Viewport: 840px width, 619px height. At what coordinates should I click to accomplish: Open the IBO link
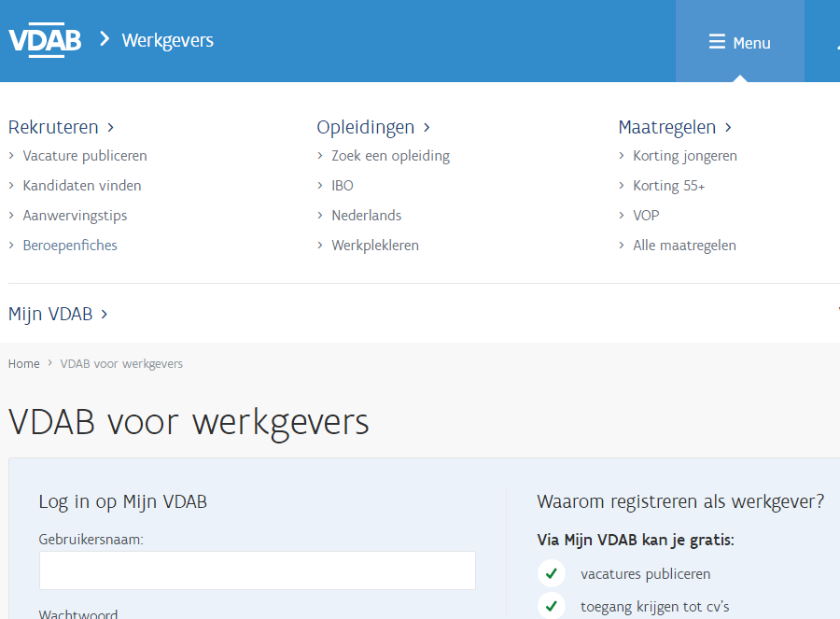click(343, 186)
